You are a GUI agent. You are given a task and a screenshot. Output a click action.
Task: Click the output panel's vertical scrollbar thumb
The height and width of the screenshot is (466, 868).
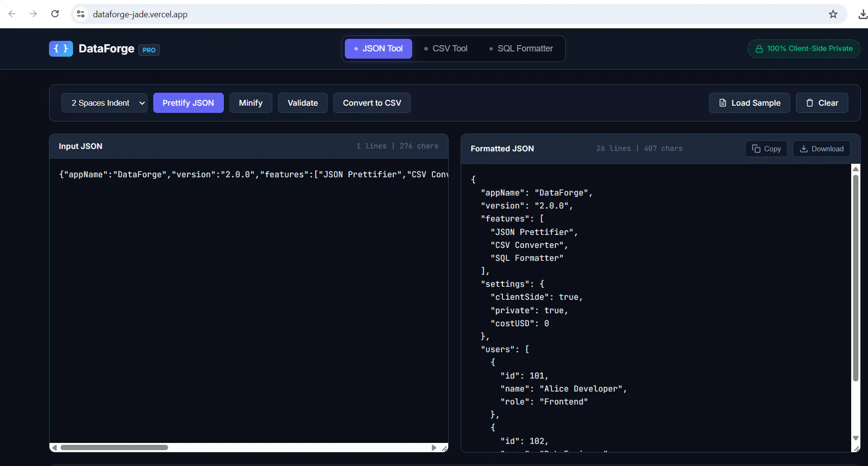coord(856,278)
